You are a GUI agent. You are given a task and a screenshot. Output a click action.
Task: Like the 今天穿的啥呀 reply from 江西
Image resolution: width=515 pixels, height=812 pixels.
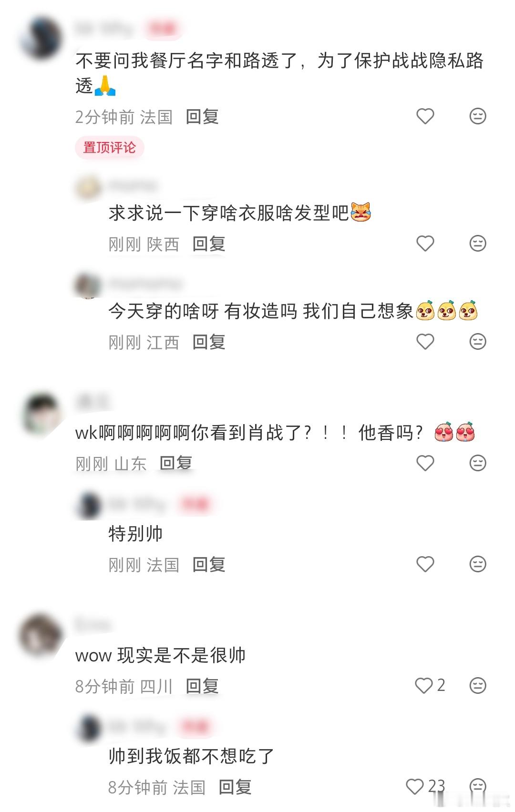[425, 342]
